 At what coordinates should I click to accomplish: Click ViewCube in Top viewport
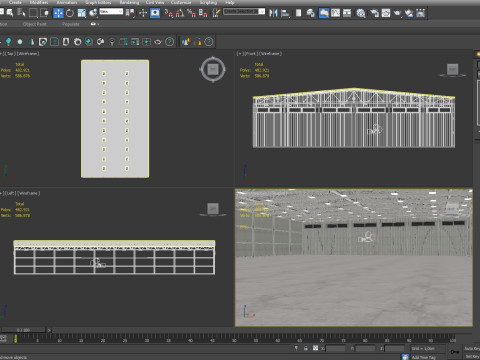pos(213,70)
